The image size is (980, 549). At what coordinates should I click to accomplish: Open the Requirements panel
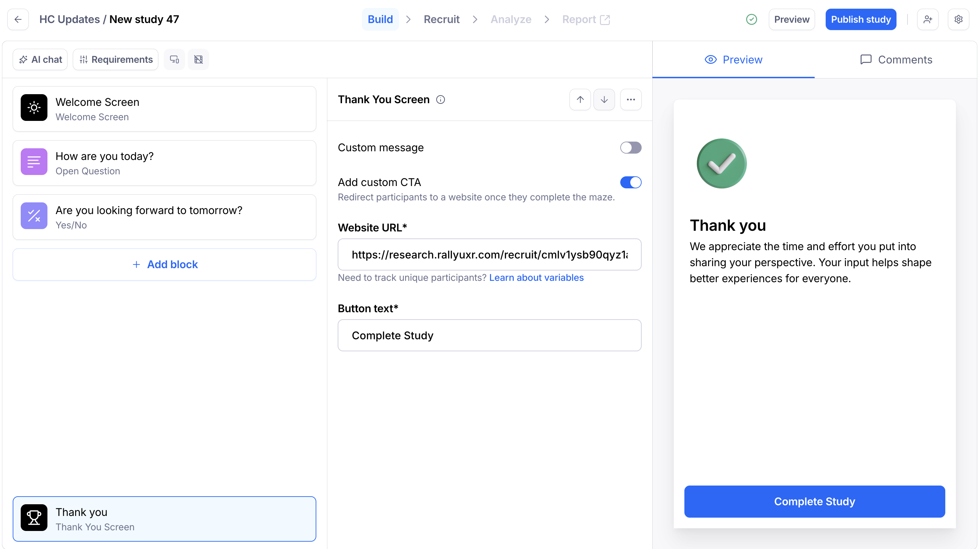pyautogui.click(x=116, y=59)
